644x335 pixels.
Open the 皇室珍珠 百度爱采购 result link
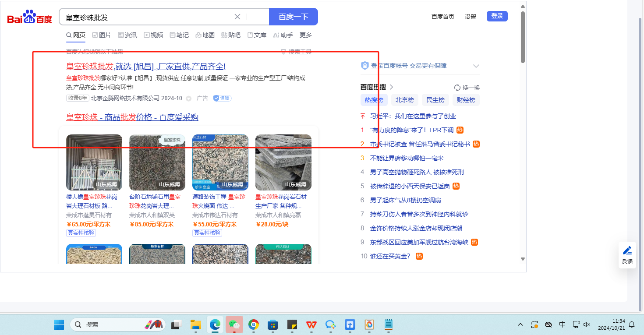click(x=132, y=117)
